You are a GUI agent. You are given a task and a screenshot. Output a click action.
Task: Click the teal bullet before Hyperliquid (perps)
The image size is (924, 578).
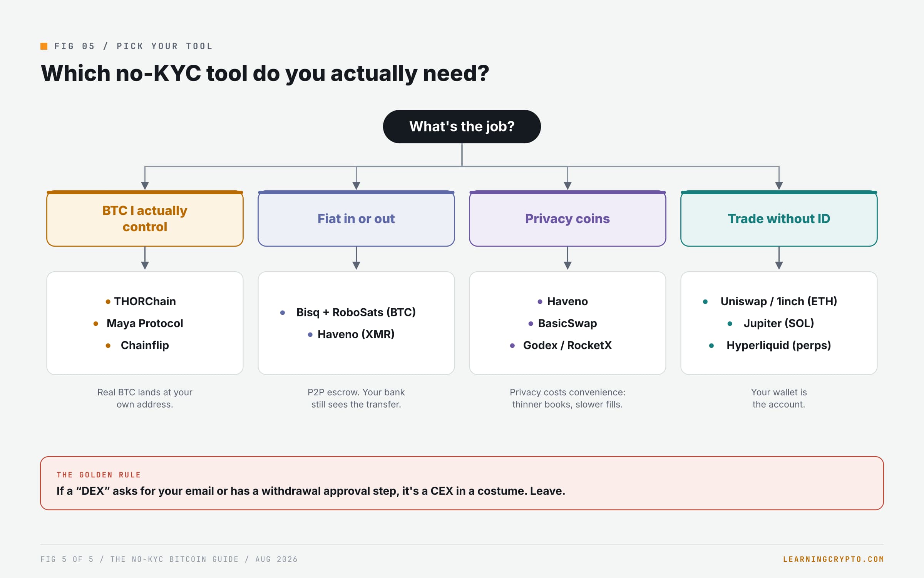[x=711, y=346]
